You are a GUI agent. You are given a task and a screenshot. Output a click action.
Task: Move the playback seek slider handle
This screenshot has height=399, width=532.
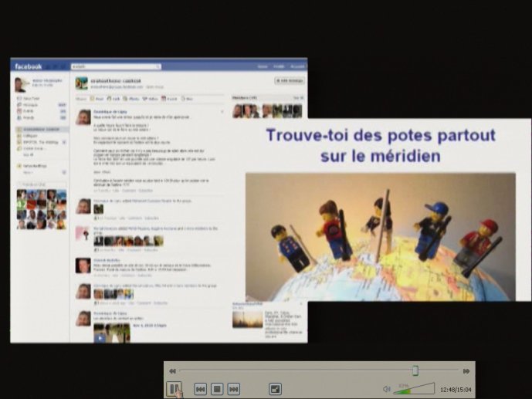tap(415, 370)
